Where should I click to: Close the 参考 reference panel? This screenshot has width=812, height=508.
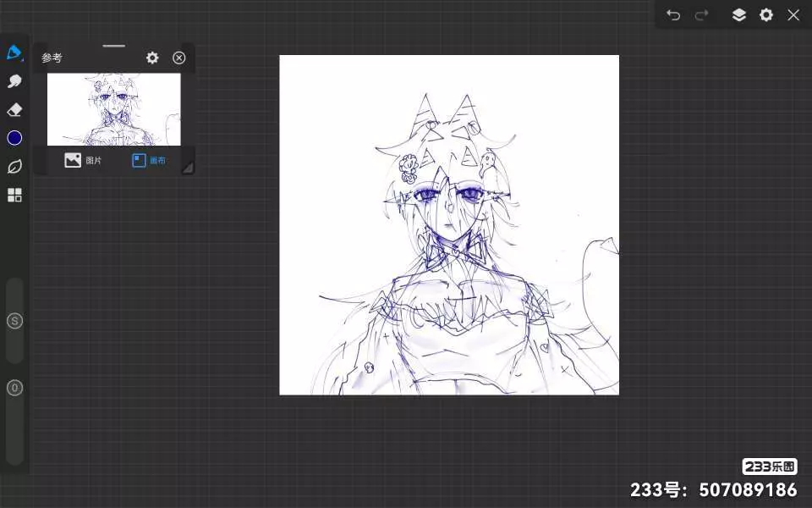178,58
